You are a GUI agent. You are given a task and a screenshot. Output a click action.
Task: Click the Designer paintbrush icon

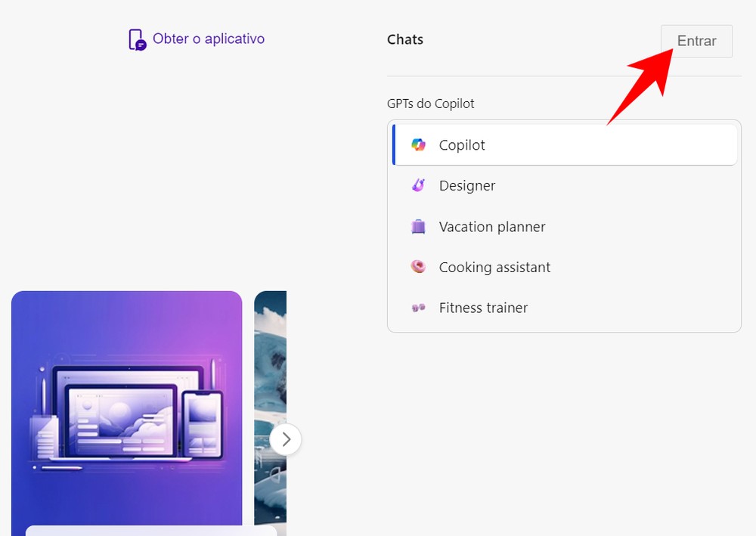click(x=418, y=185)
